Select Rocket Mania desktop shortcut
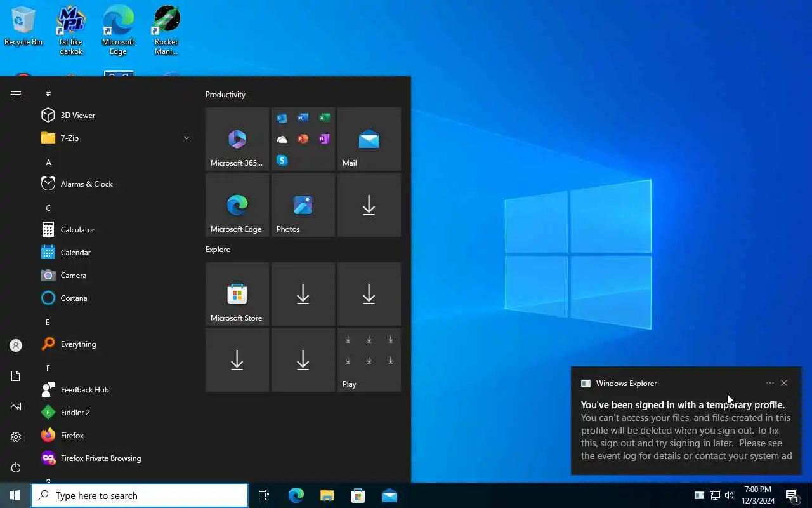This screenshot has height=508, width=812. 166,30
